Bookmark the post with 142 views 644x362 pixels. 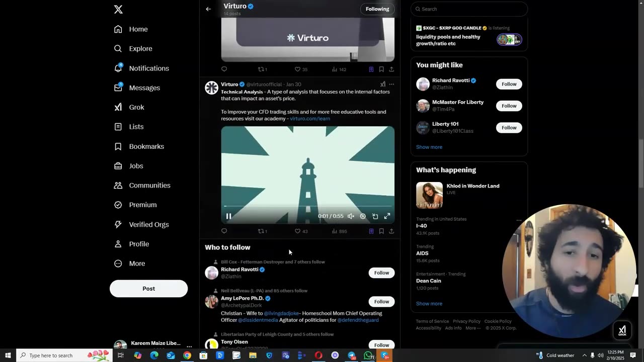pos(381,69)
